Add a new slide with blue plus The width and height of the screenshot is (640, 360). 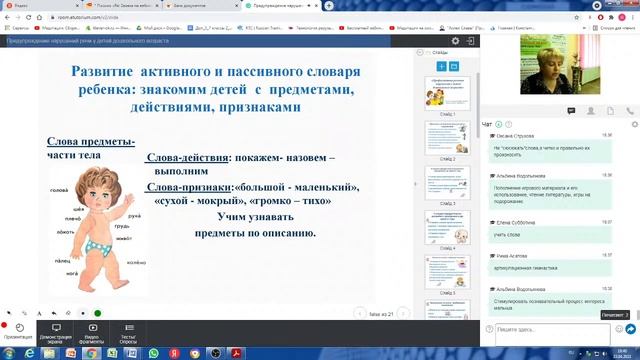[441, 66]
